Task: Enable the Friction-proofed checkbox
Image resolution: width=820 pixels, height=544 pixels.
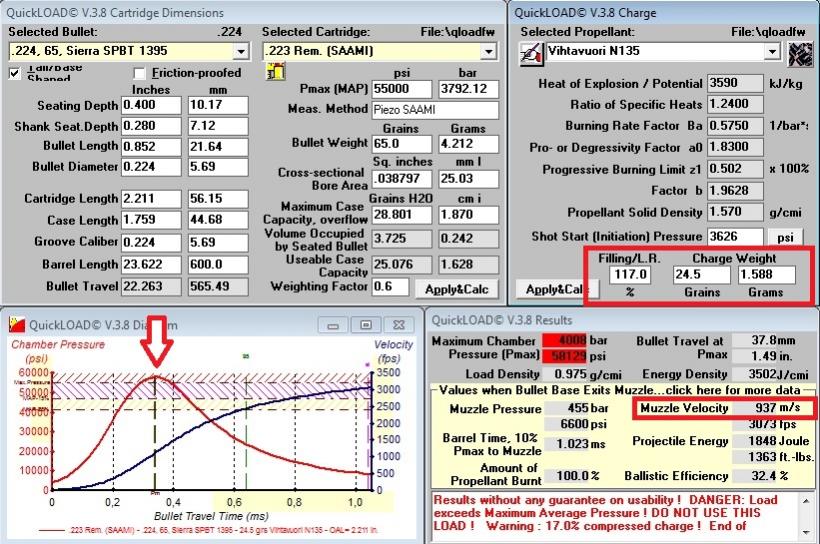Action: click(x=139, y=73)
